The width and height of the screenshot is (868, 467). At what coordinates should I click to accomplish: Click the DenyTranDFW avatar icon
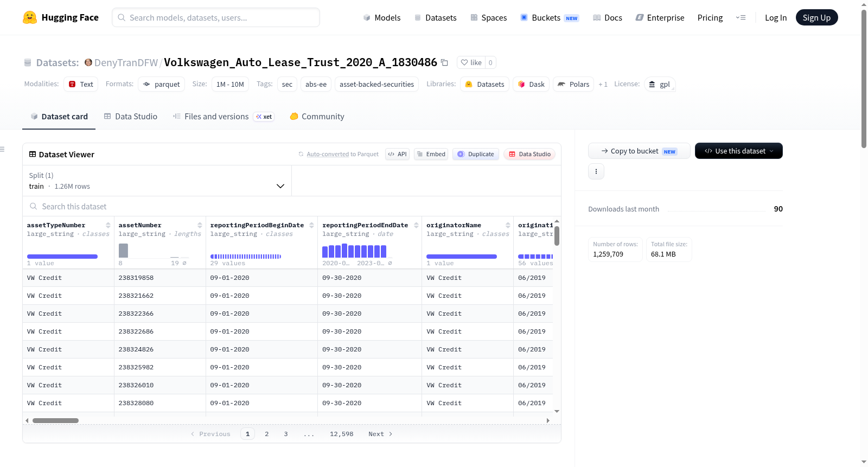pyautogui.click(x=88, y=62)
